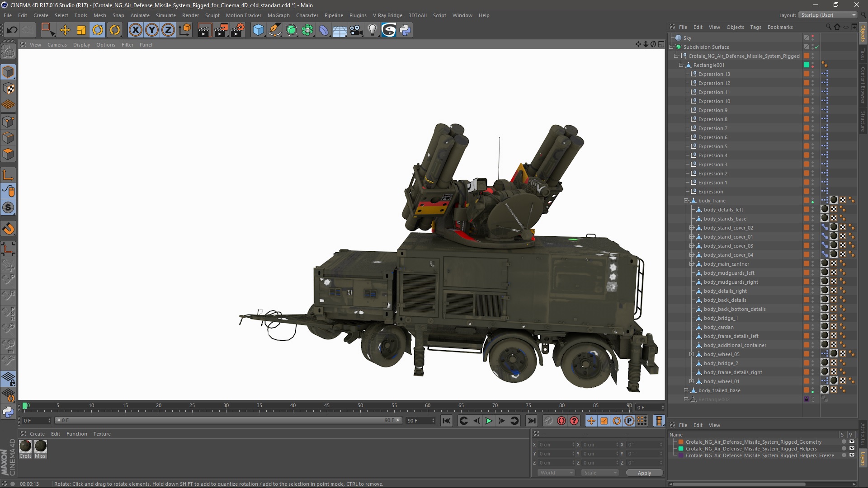Toggle Z axis lock icon
Screen dimensions: 868x488
(168, 30)
